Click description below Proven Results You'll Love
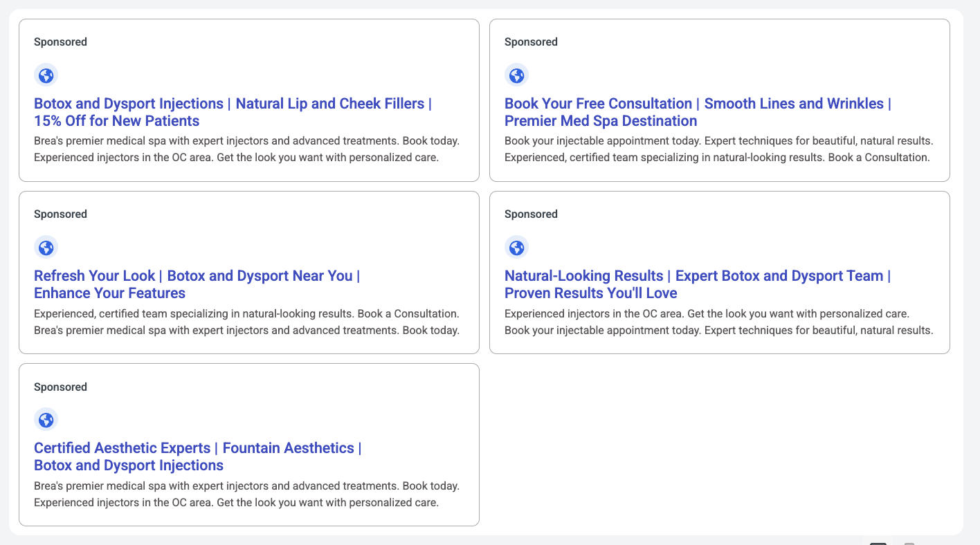The height and width of the screenshot is (545, 980). (x=718, y=322)
